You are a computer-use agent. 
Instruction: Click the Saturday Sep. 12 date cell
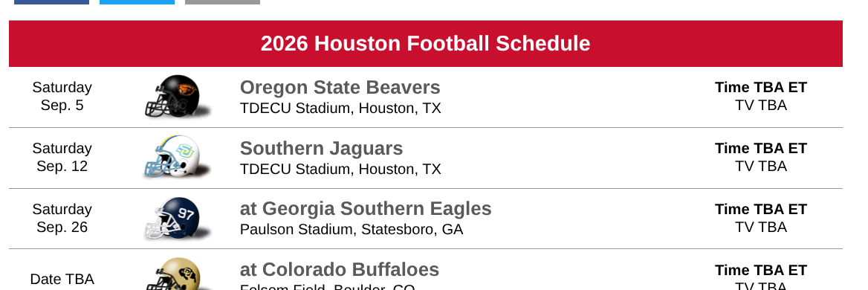coord(62,157)
